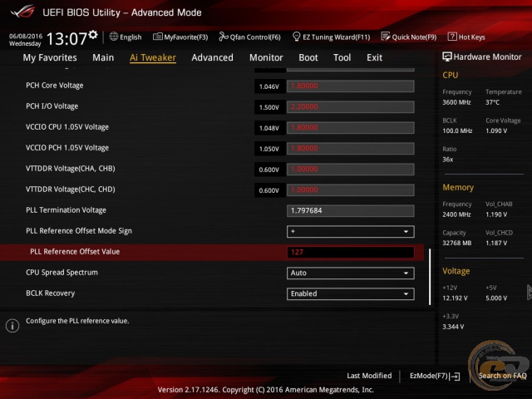The width and height of the screenshot is (532, 399).
Task: Click CPU frequency 3600 MHz value
Action: tap(456, 102)
